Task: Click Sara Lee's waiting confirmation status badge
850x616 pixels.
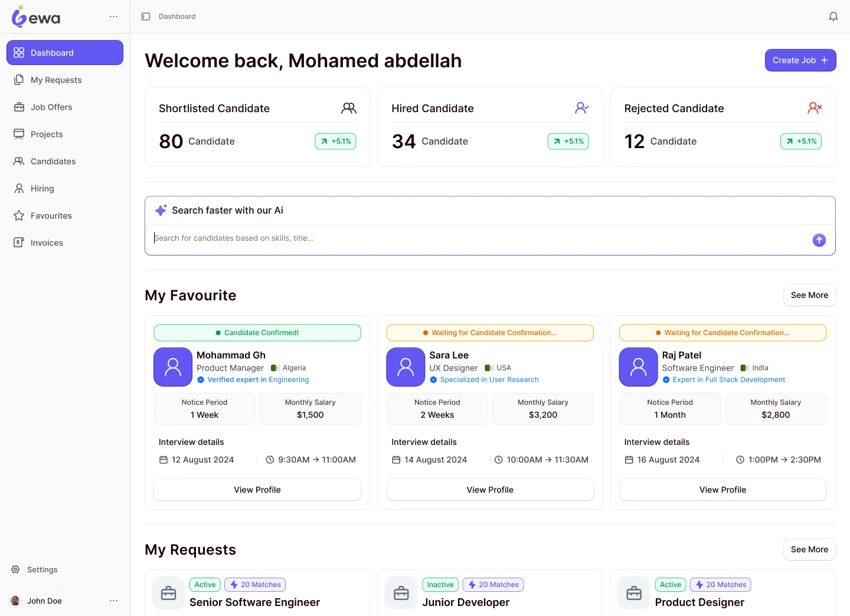Action: coord(490,333)
